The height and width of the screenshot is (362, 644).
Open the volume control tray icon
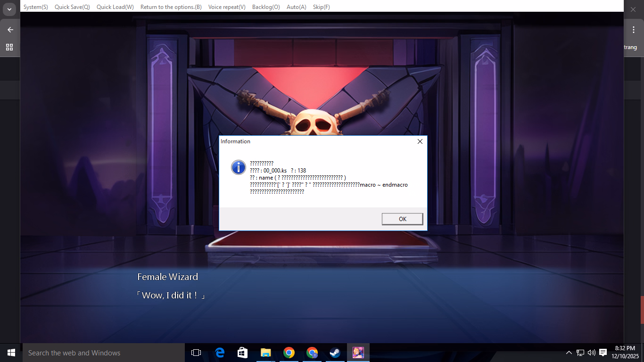[x=592, y=353]
